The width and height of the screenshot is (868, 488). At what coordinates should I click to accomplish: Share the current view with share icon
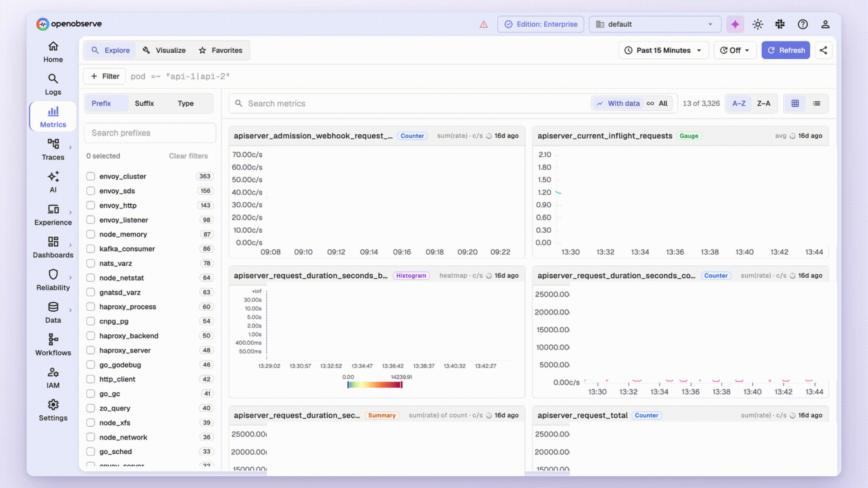pyautogui.click(x=823, y=50)
